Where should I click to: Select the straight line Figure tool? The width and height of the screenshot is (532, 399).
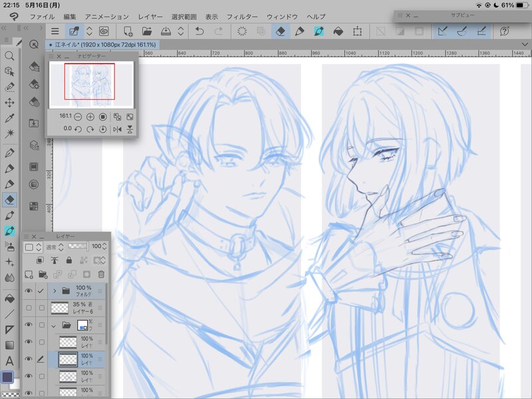9,314
